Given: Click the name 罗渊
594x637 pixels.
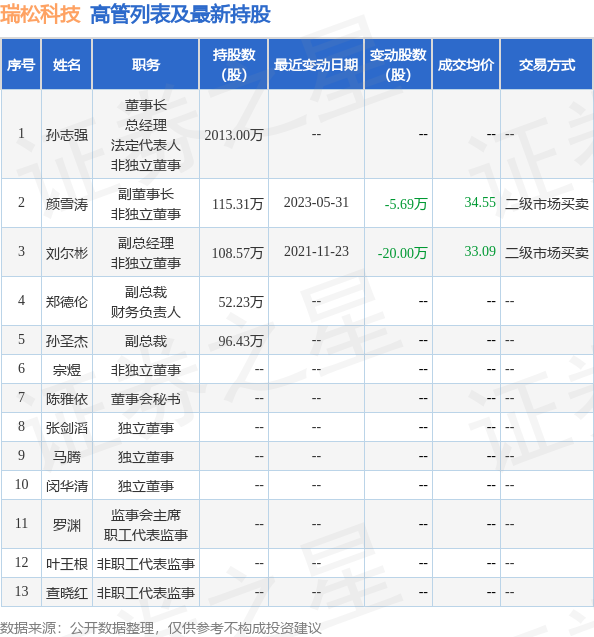Looking at the screenshot, I should pyautogui.click(x=67, y=525).
